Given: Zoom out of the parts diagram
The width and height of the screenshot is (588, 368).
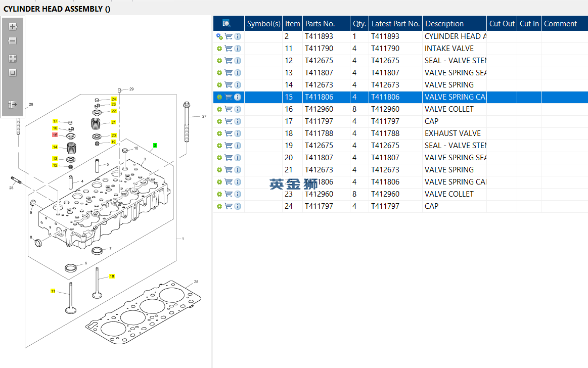Looking at the screenshot, I should coord(13,41).
